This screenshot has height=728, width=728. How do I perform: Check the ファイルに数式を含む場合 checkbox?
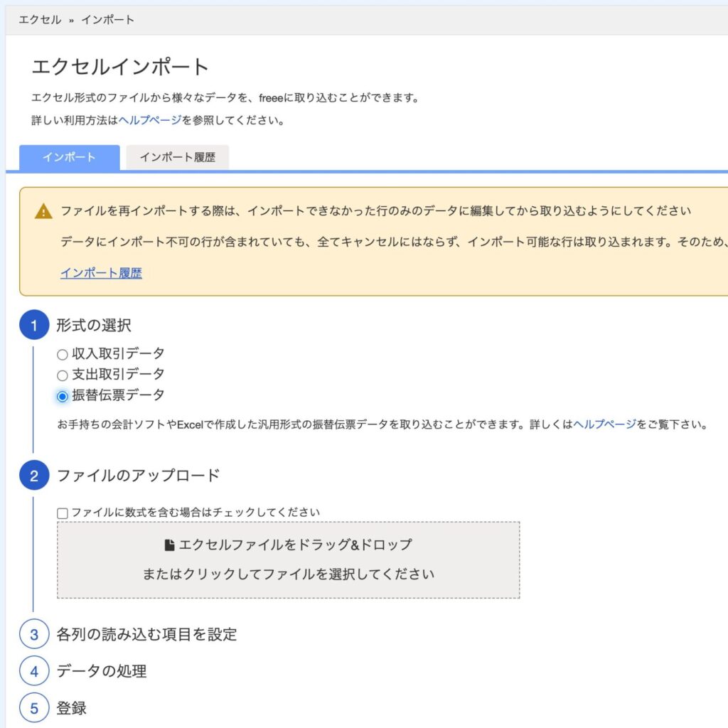(x=63, y=513)
